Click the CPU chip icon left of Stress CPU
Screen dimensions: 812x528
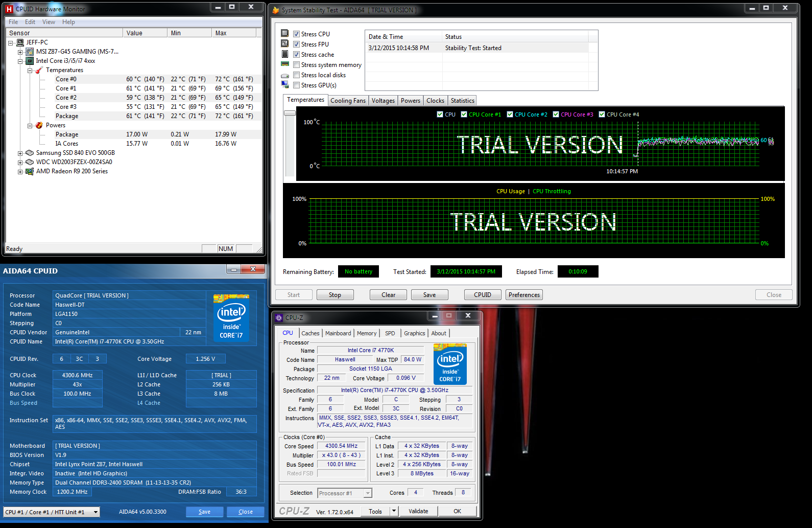click(x=285, y=33)
